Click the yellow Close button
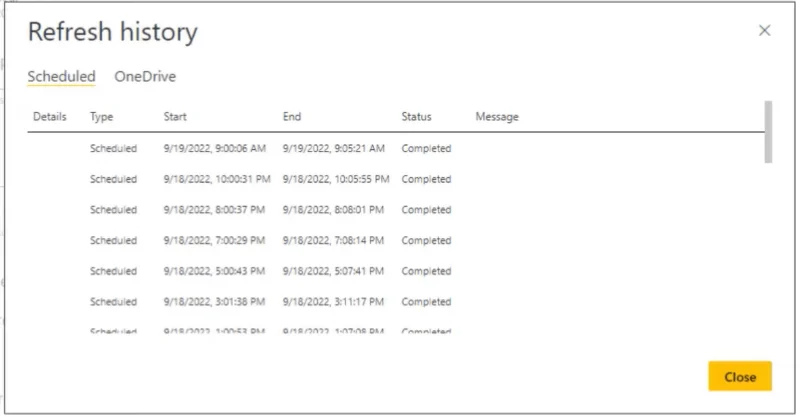 click(740, 377)
